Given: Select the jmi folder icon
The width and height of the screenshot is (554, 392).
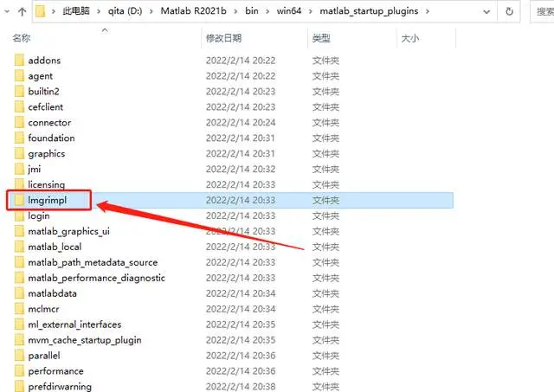Looking at the screenshot, I should click(x=19, y=169).
